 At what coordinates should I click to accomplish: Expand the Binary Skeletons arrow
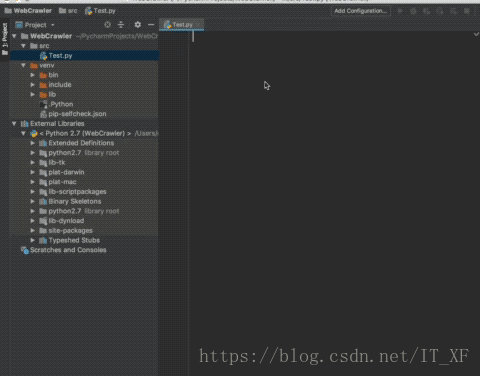[33, 201]
